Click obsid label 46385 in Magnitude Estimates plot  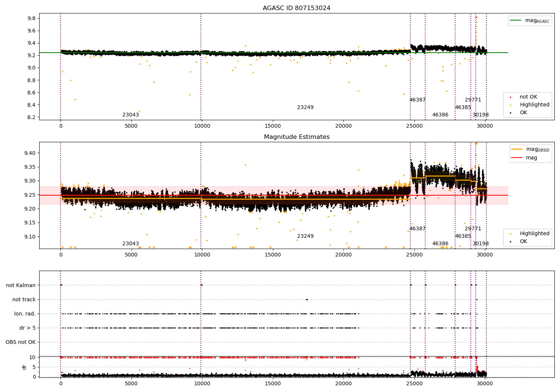(x=463, y=236)
